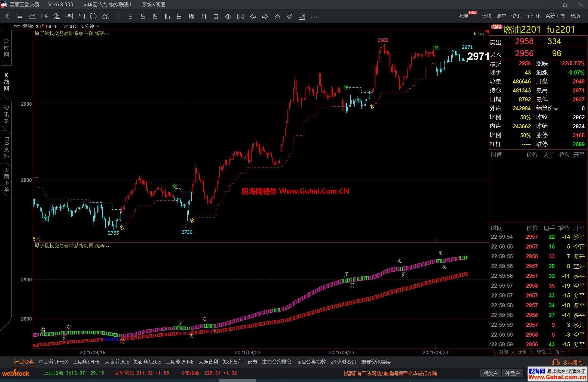Select the 分笔 bottom tab
The image size is (588, 382).
(x=541, y=352)
